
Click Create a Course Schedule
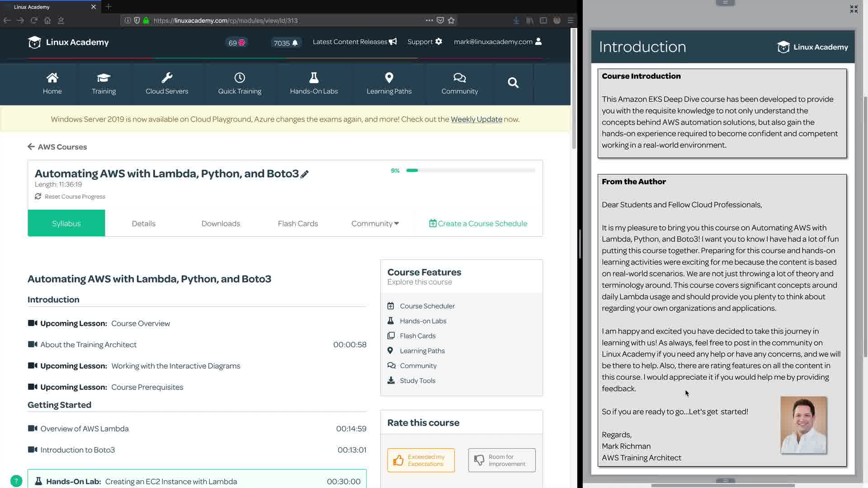(478, 223)
